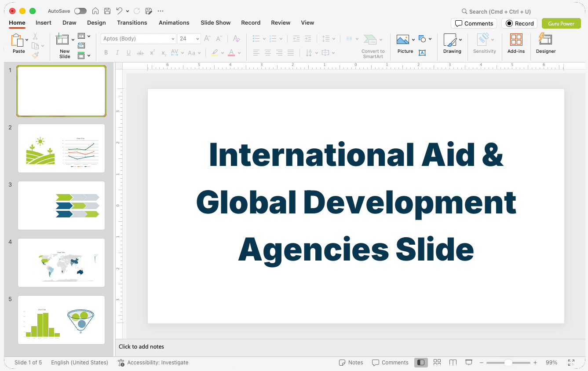
Task: Click the Record button at top right
Action: click(x=519, y=24)
